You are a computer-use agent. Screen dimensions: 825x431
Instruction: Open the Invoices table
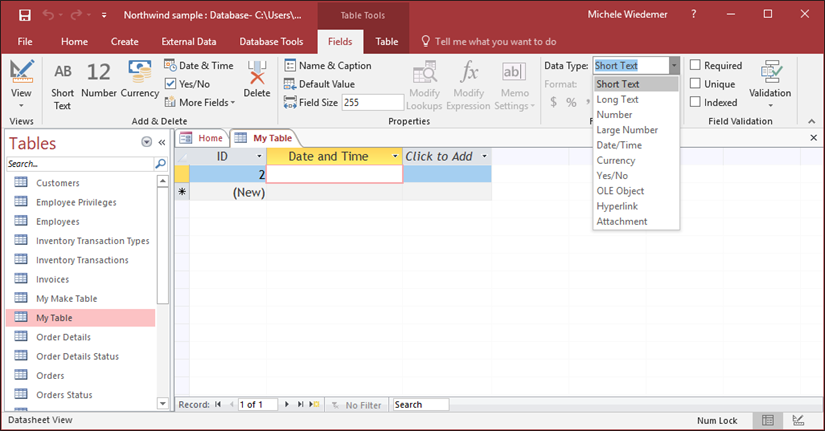pos(52,279)
